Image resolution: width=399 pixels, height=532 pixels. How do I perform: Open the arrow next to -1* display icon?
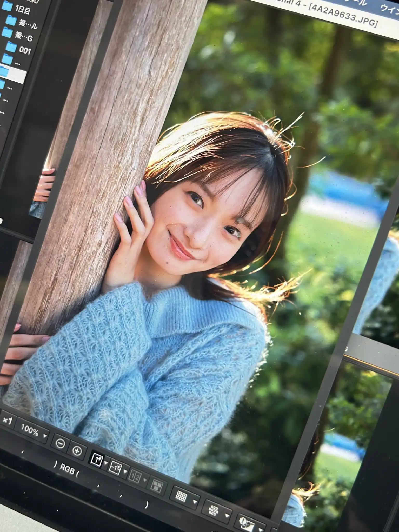[x=125, y=471]
